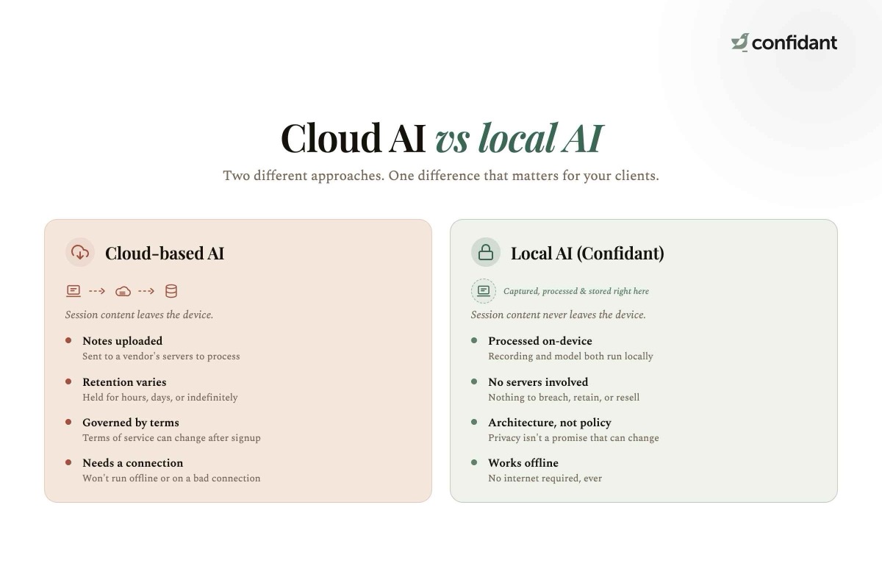
Task: Click the "Architecture, not policy" item title
Action: tap(550, 423)
